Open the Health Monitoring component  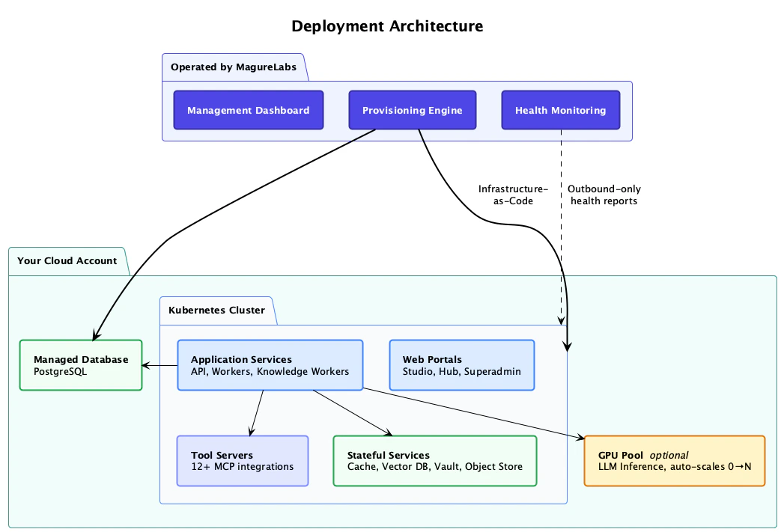point(560,109)
